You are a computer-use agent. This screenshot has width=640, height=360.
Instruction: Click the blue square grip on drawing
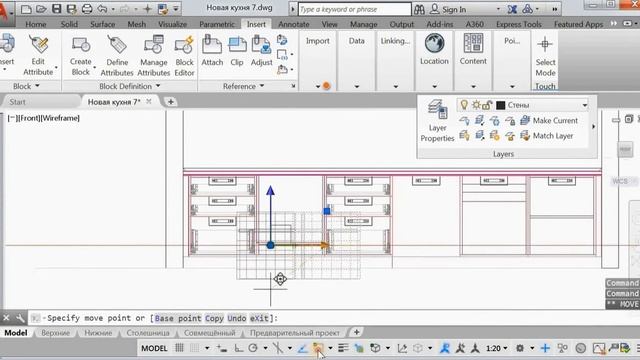pos(327,211)
